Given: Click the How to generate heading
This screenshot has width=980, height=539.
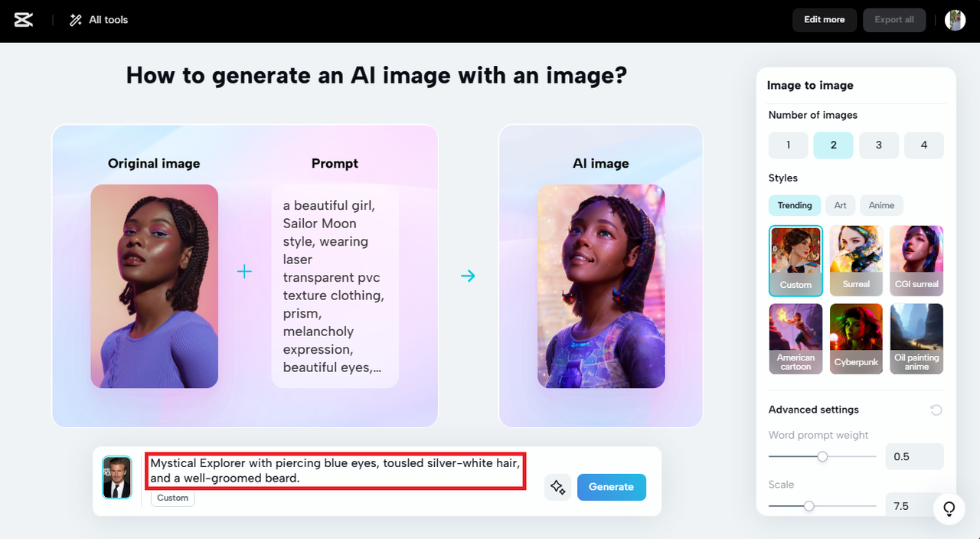Looking at the screenshot, I should [377, 75].
